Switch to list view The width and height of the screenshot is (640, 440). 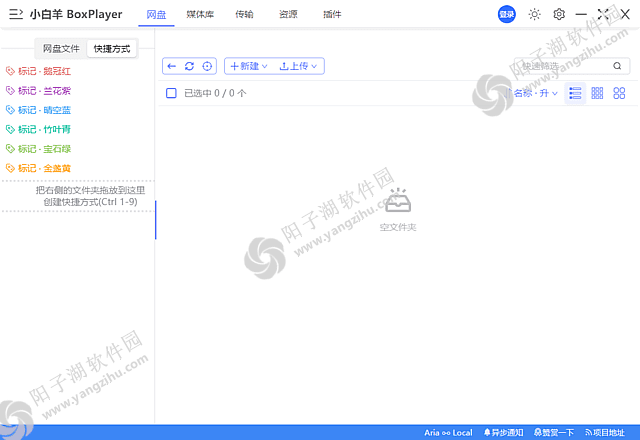coord(575,93)
